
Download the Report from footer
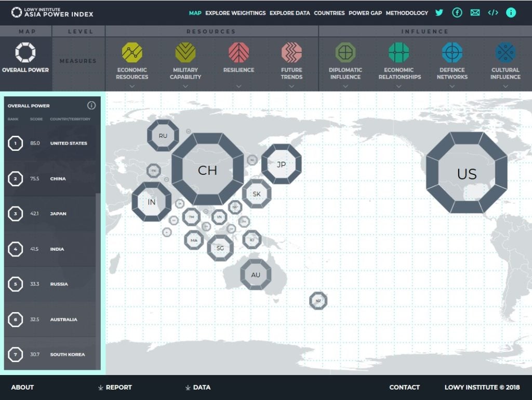115,387
